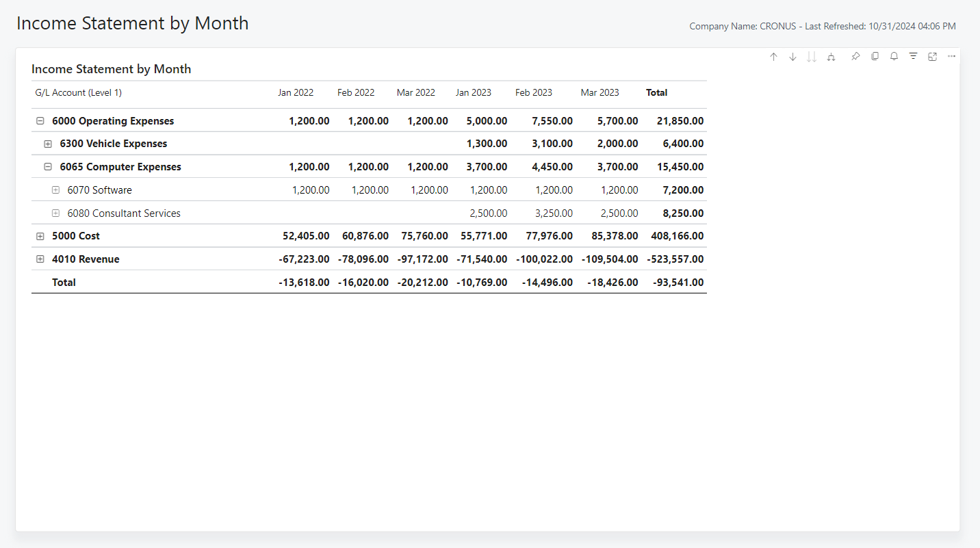Select the G/L Account (Level 1) header
The width and height of the screenshot is (980, 548).
pyautogui.click(x=78, y=92)
